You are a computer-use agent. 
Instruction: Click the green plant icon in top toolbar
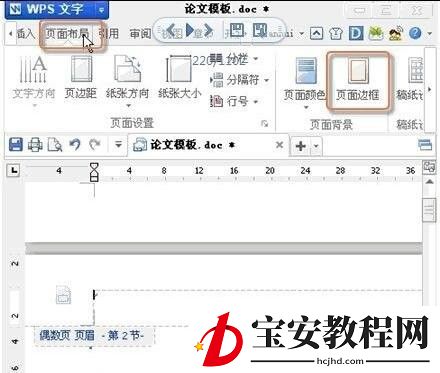376,33
